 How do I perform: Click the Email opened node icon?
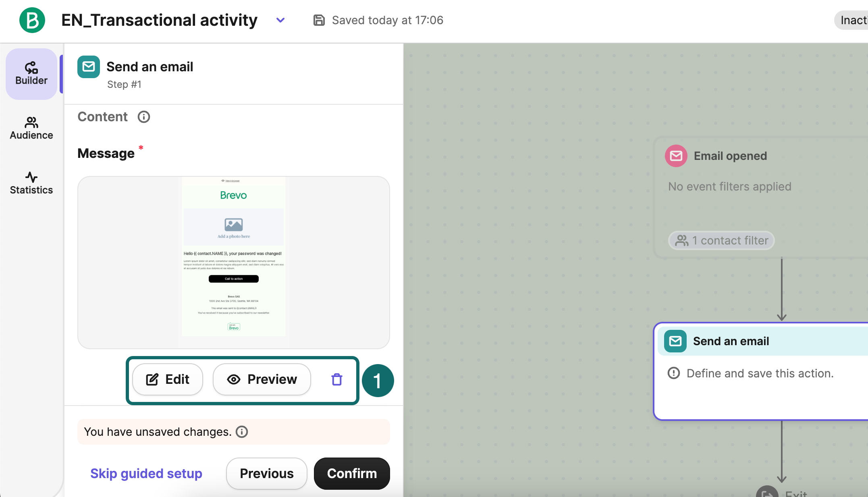tap(676, 156)
